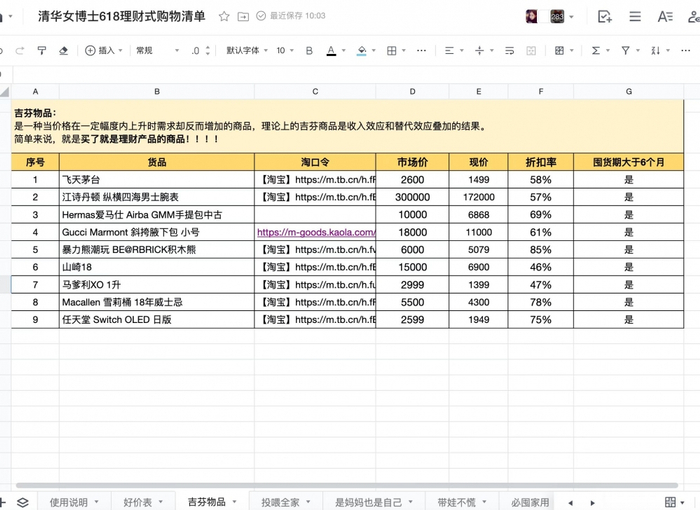This screenshot has height=510, width=700.
Task: Add a new sheet with the plus icon
Action: tap(7, 501)
